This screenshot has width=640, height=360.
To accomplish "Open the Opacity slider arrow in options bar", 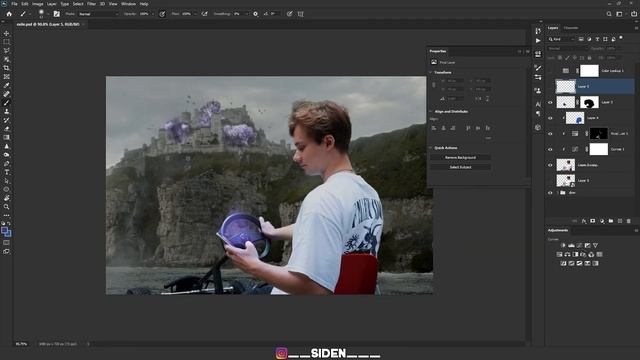I will click(x=153, y=14).
